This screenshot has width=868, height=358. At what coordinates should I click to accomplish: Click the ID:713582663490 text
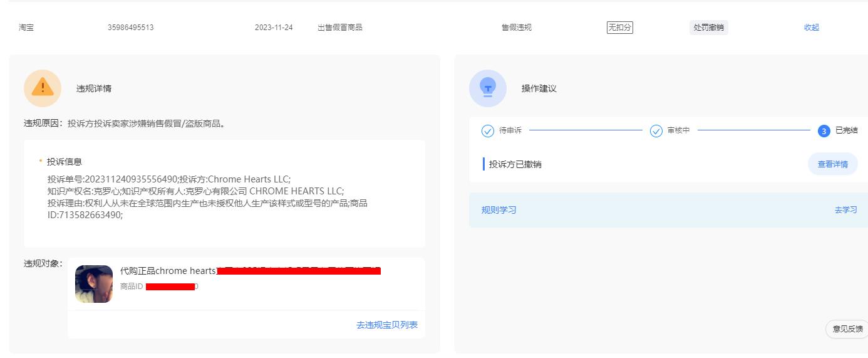pos(85,215)
